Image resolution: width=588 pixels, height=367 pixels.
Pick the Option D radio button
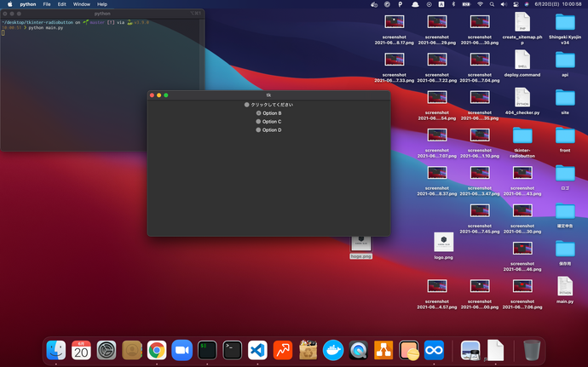pos(268,129)
